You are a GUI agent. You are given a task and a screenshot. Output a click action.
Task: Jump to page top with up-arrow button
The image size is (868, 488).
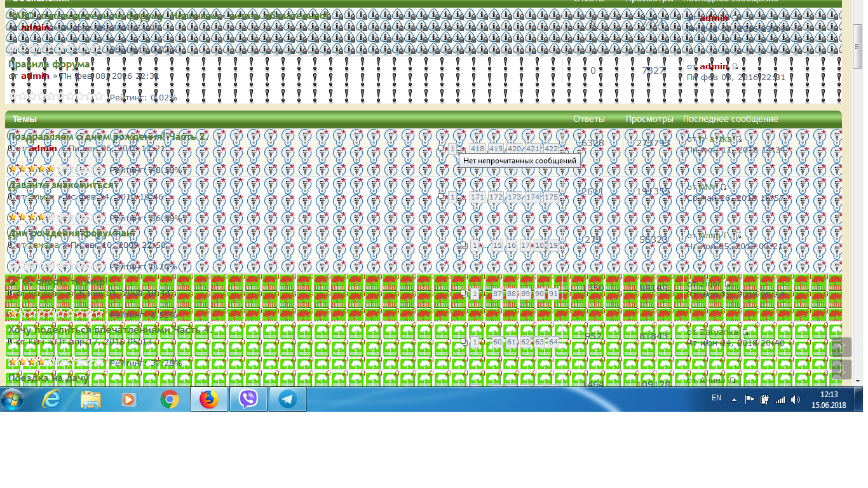click(x=841, y=347)
